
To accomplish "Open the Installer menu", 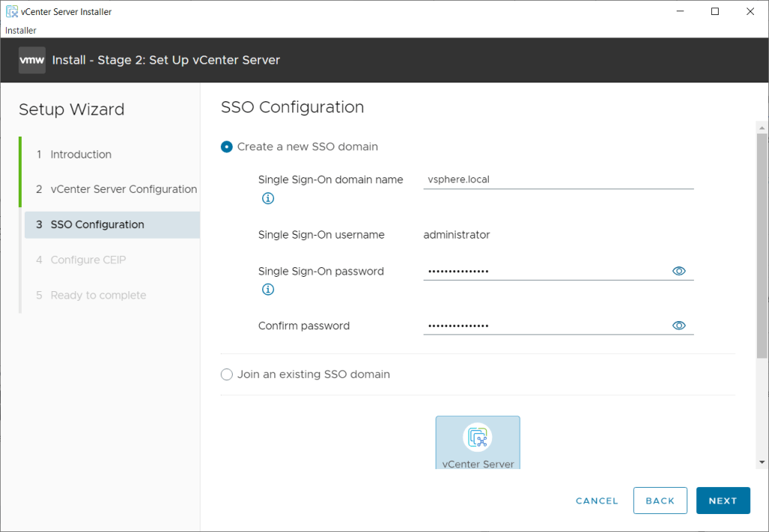I will click(x=21, y=31).
